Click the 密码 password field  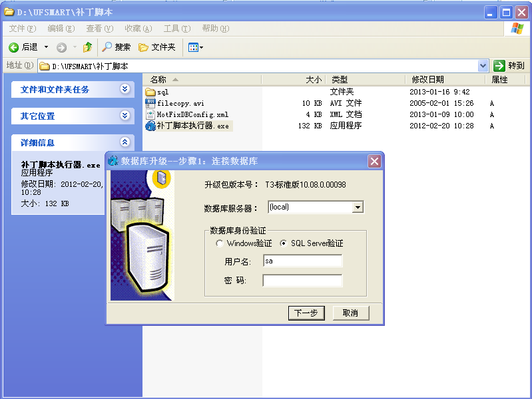point(302,281)
